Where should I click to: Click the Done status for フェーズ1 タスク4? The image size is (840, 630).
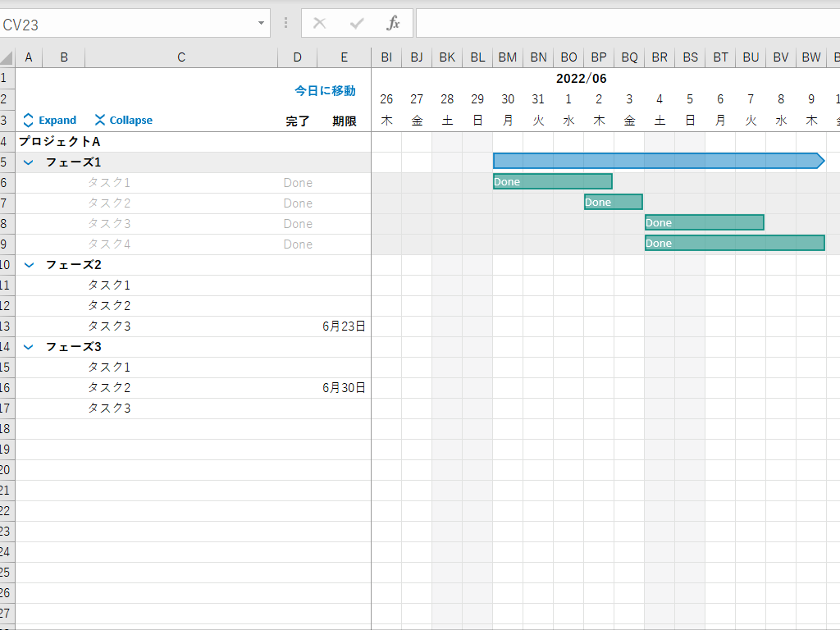pos(298,244)
